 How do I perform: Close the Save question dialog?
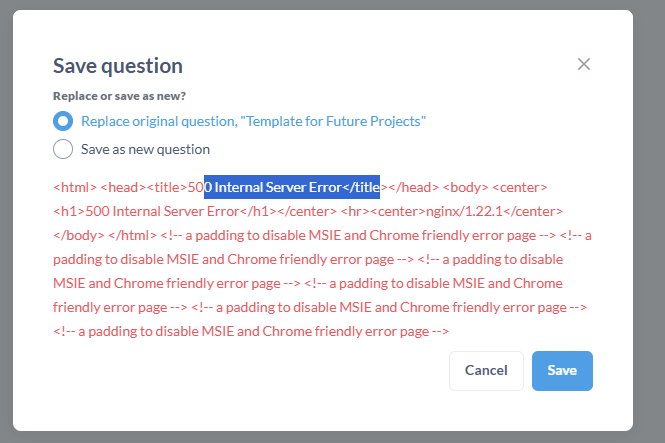[584, 64]
